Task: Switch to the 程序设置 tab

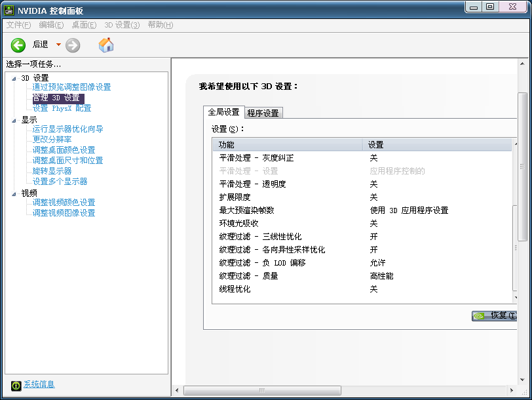Action: click(263, 112)
